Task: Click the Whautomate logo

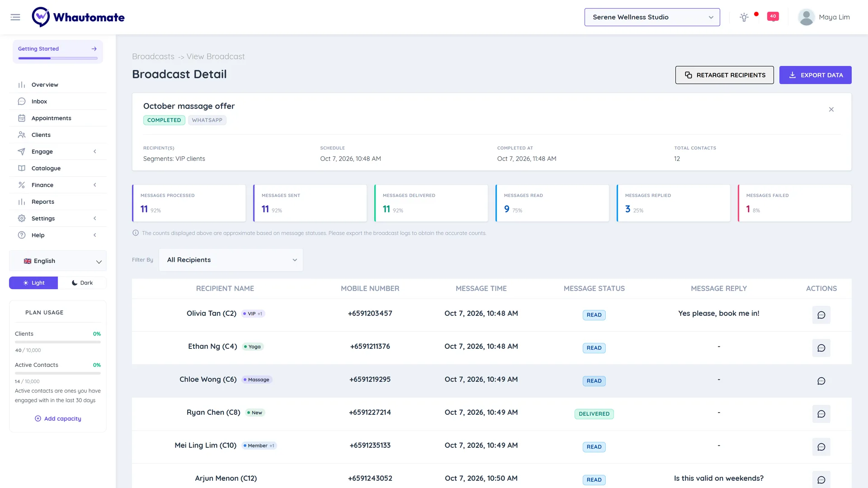Action: click(x=78, y=17)
